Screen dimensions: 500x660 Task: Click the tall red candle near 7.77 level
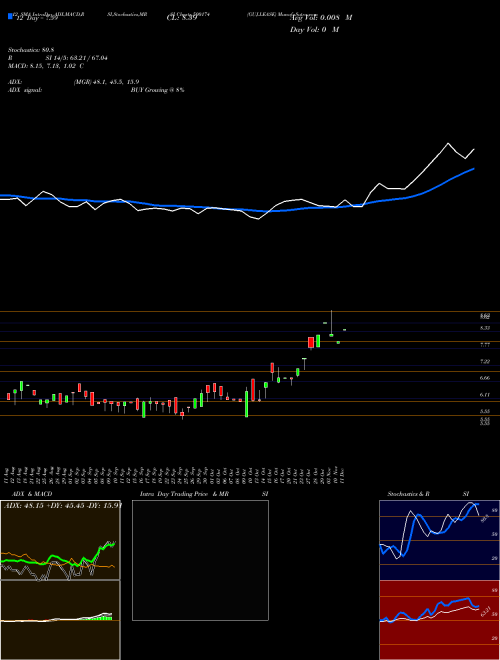(x=311, y=343)
